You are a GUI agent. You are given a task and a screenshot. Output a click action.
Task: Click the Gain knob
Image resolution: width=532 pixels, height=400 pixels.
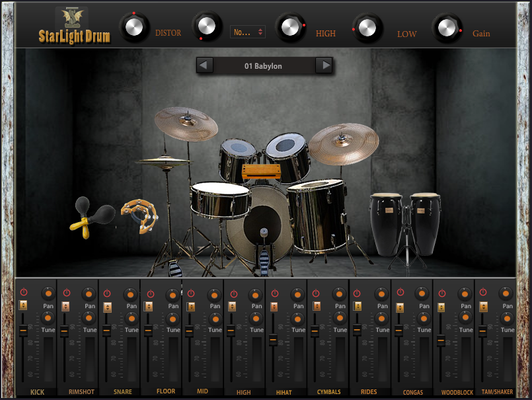(447, 28)
